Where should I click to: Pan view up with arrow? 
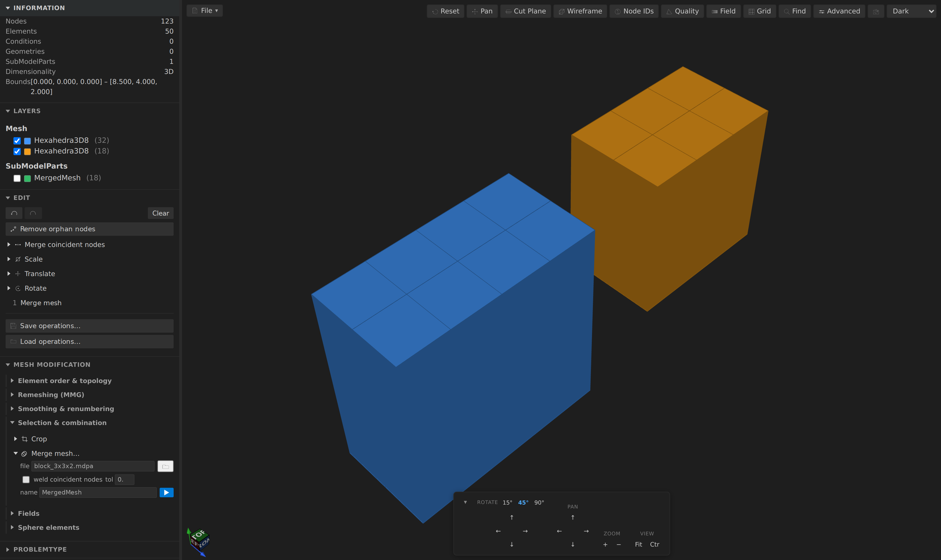click(573, 517)
